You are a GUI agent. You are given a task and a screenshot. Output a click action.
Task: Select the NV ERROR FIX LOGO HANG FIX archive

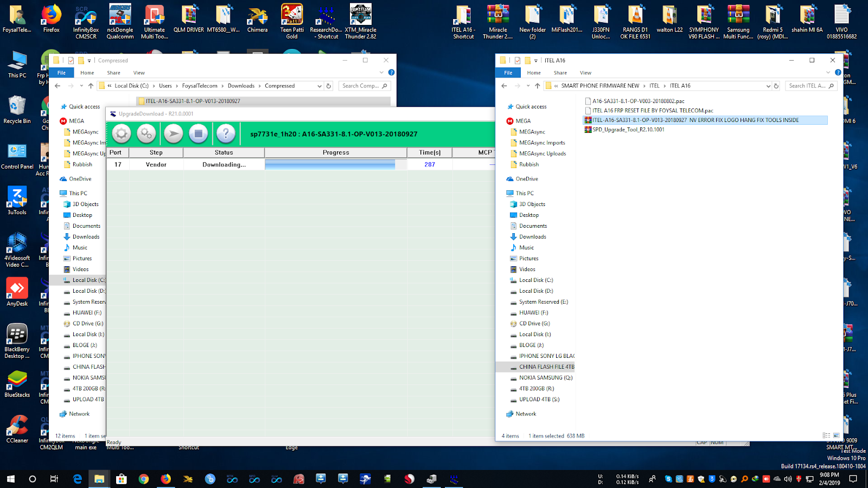(x=705, y=120)
